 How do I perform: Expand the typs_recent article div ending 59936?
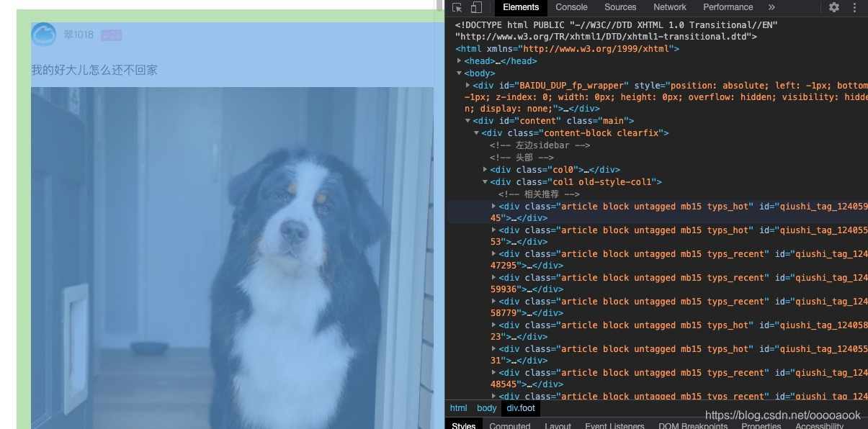click(x=494, y=277)
